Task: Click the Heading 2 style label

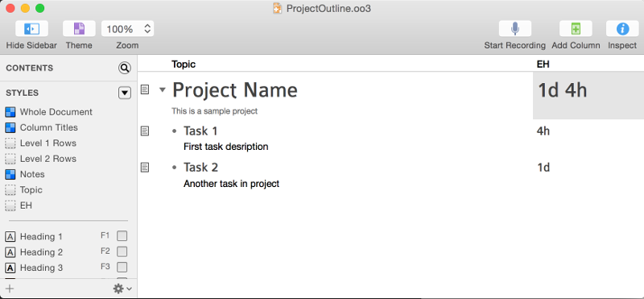Action: 41,252
